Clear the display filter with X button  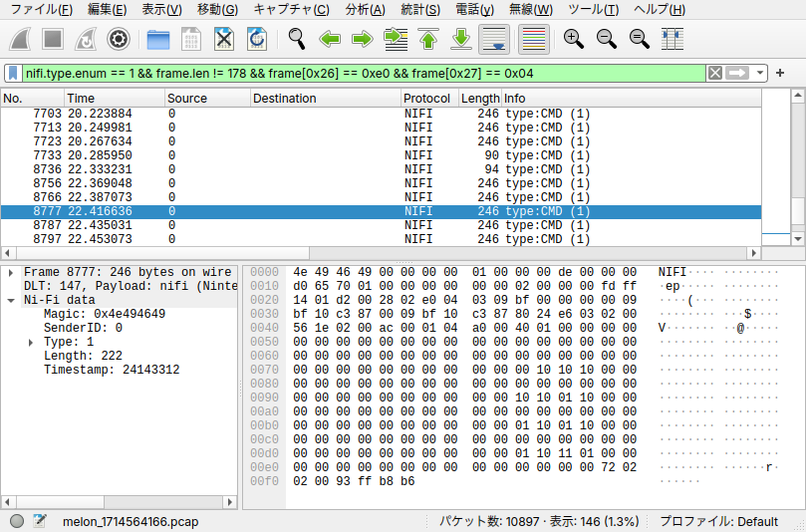[x=714, y=74]
